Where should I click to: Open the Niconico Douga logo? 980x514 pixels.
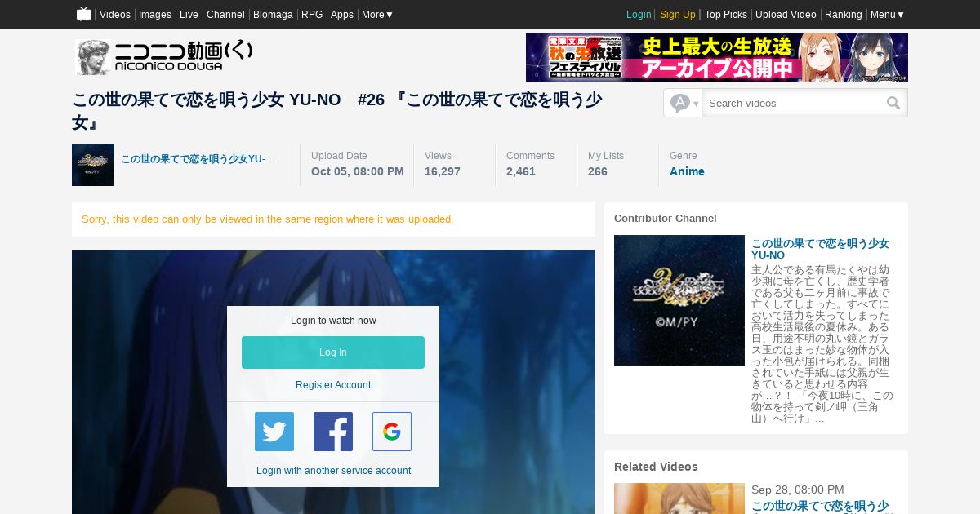(x=164, y=57)
